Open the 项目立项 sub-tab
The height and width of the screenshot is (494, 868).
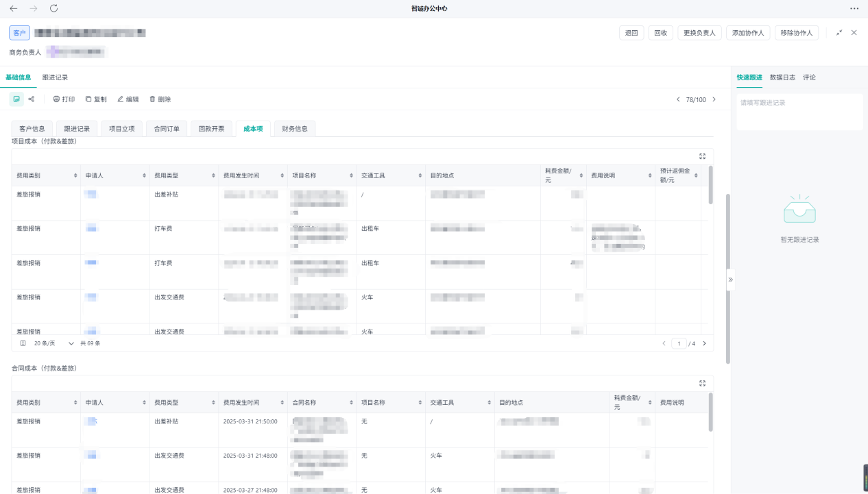122,128
